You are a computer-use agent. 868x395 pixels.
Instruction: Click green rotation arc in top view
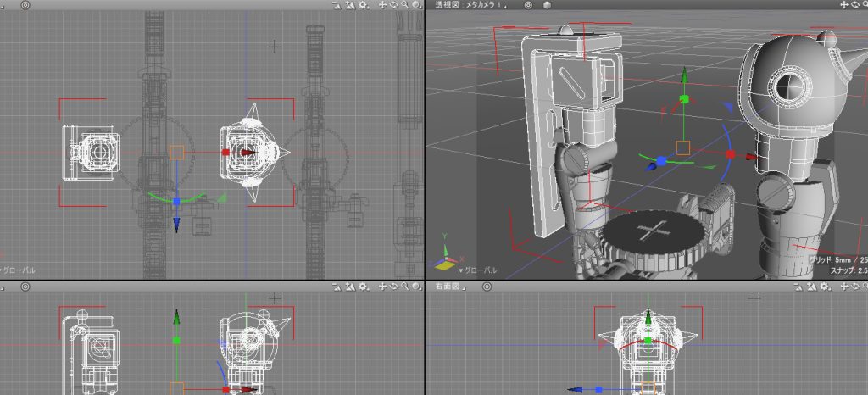176,197
